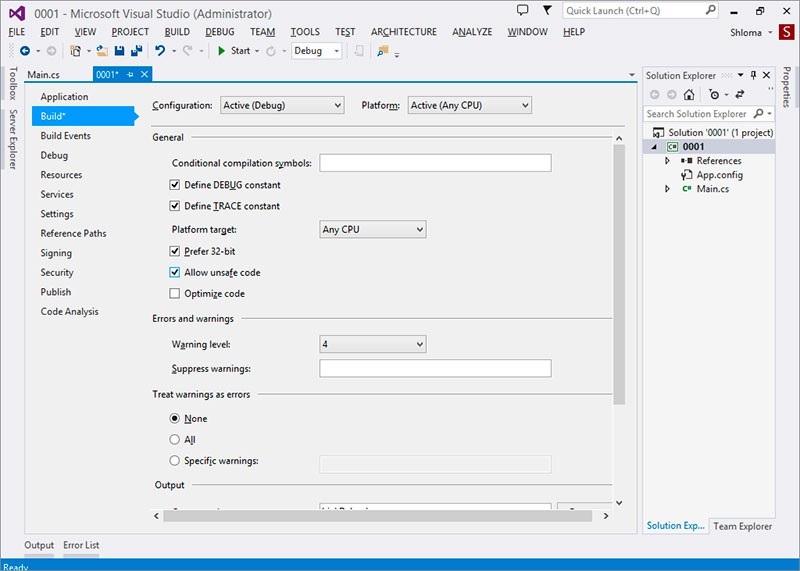Image resolution: width=800 pixels, height=571 pixels.
Task: Toggle the Prefer 32-bit checkbox
Action: coord(174,251)
